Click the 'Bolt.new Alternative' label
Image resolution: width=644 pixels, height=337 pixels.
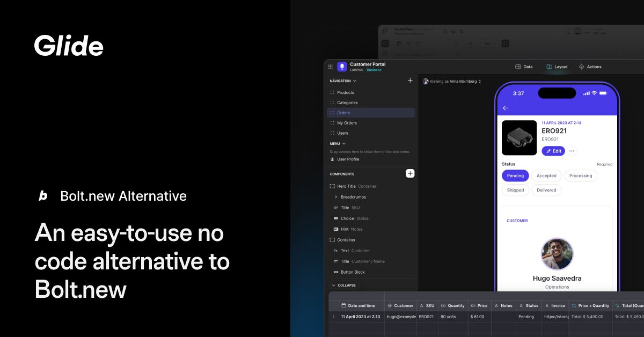123,196
